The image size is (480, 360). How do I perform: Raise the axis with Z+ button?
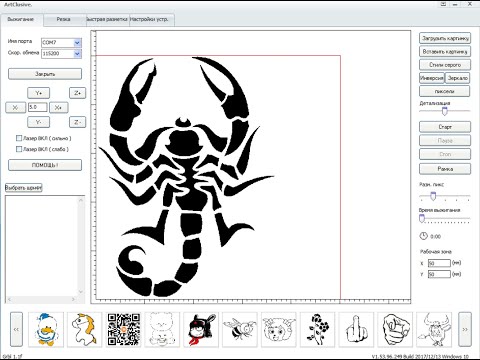pos(77,93)
